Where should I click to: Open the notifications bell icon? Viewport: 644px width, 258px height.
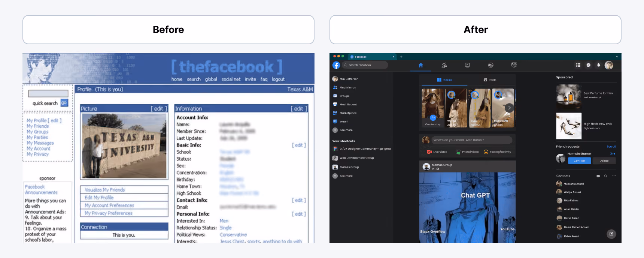(x=598, y=65)
